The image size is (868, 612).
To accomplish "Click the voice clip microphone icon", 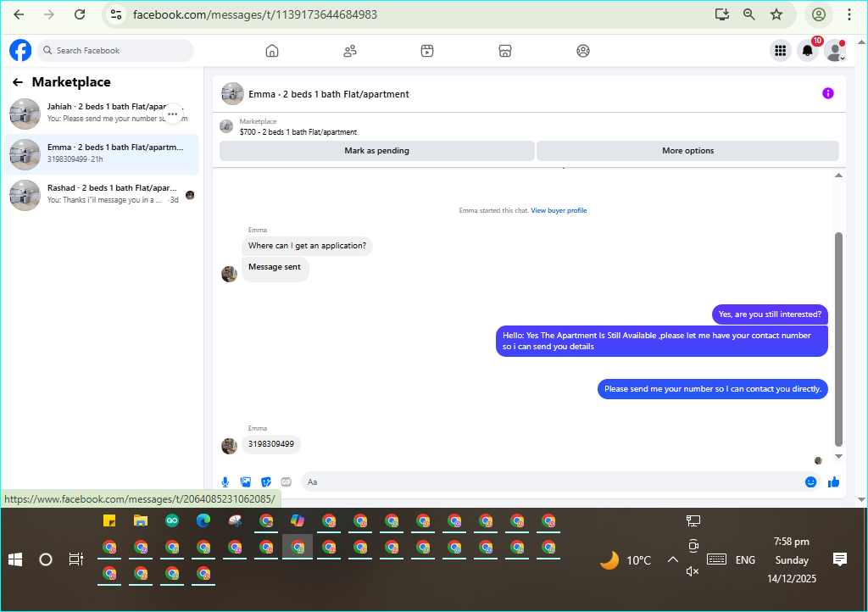I will click(225, 482).
